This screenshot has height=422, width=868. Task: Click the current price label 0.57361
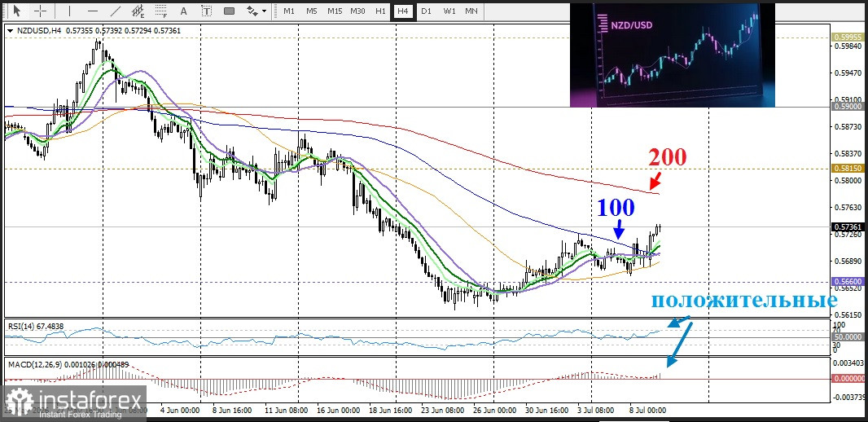click(847, 226)
